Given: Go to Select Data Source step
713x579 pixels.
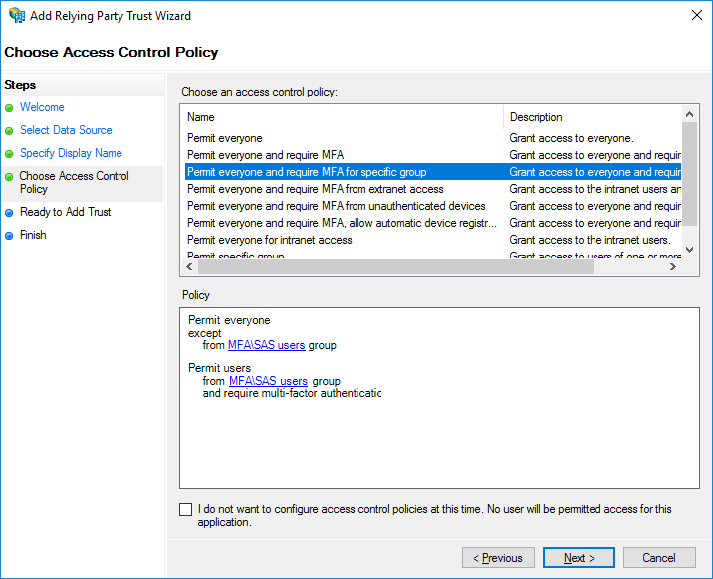Looking at the screenshot, I should 66,130.
